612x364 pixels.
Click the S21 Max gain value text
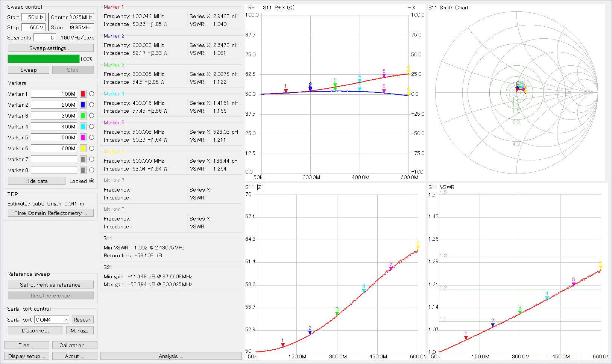[x=160, y=284]
